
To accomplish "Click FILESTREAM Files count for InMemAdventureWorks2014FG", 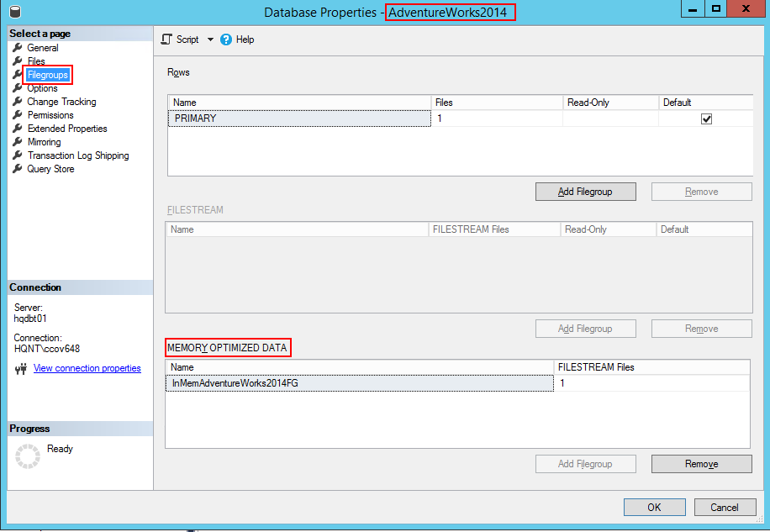I will (651, 382).
